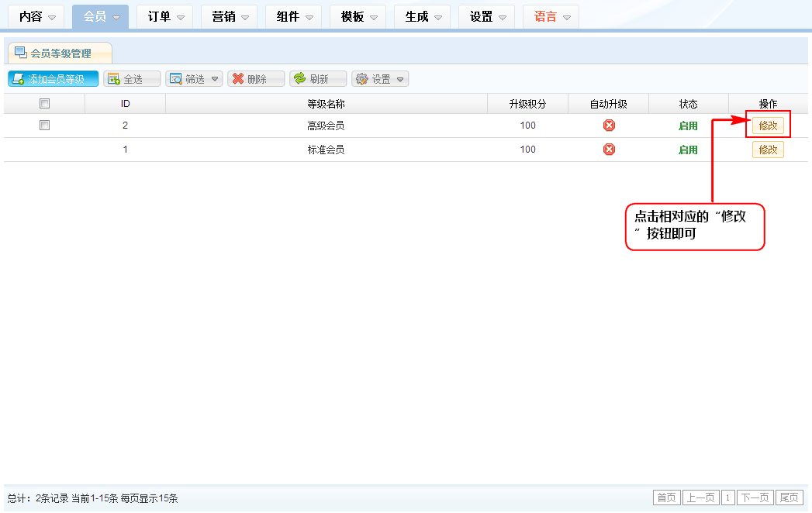
Task: Toggle 启用 status of 标准会员
Action: click(x=688, y=150)
